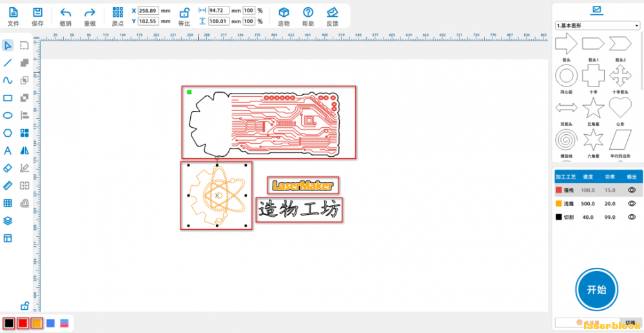This screenshot has height=333, width=644.
Task: Open the 文件 (File) menu icon
Action: coord(13,12)
